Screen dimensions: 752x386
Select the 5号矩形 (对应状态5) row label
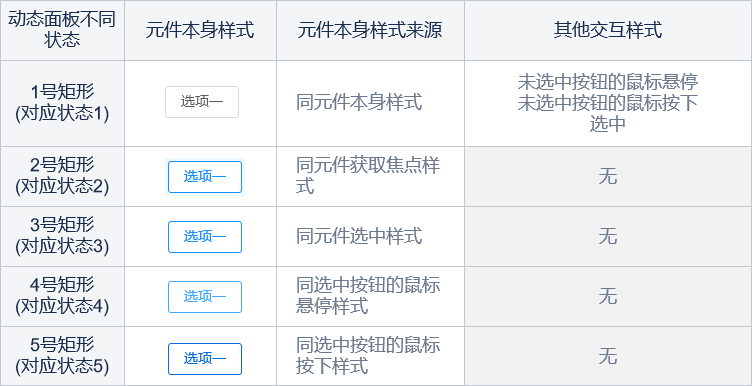tap(62, 356)
